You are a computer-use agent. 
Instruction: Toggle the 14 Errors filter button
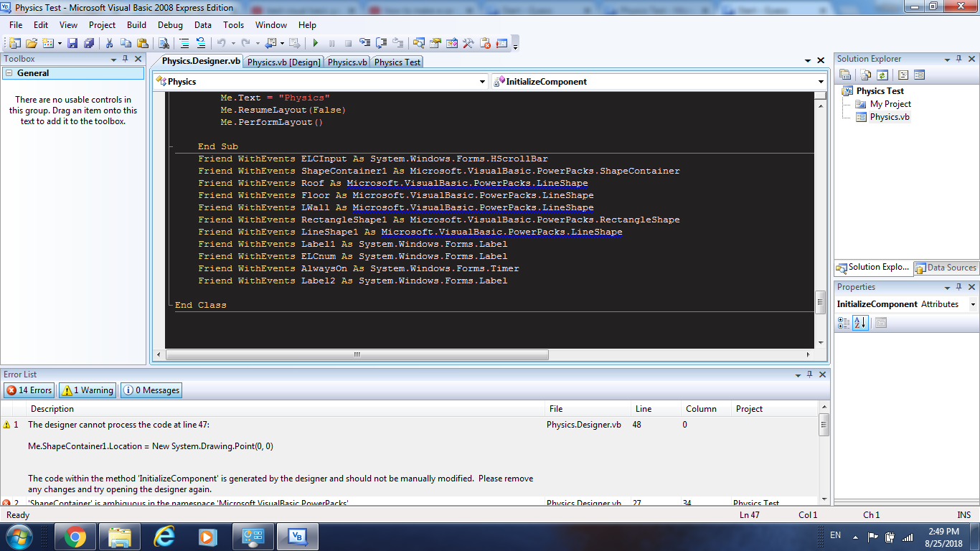pos(29,390)
